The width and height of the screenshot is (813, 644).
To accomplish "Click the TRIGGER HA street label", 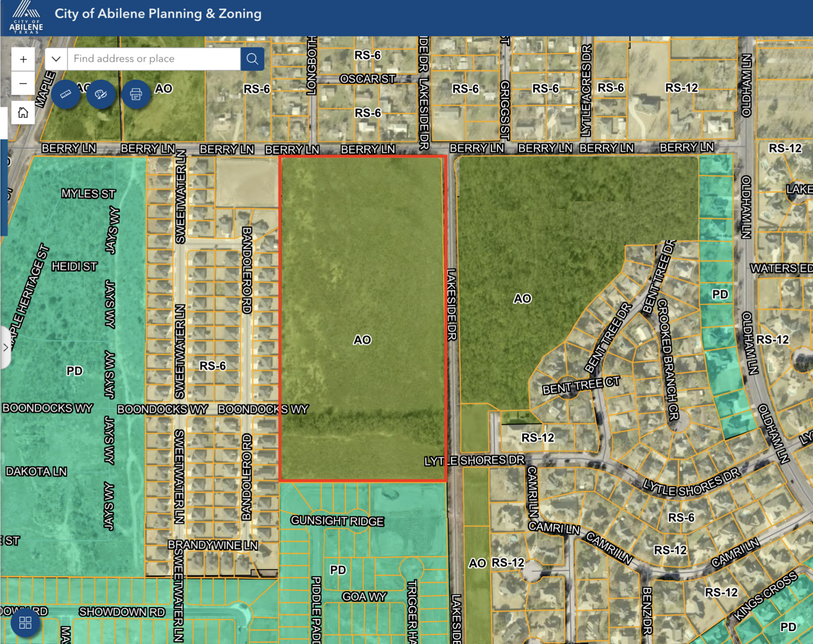I will [x=412, y=612].
